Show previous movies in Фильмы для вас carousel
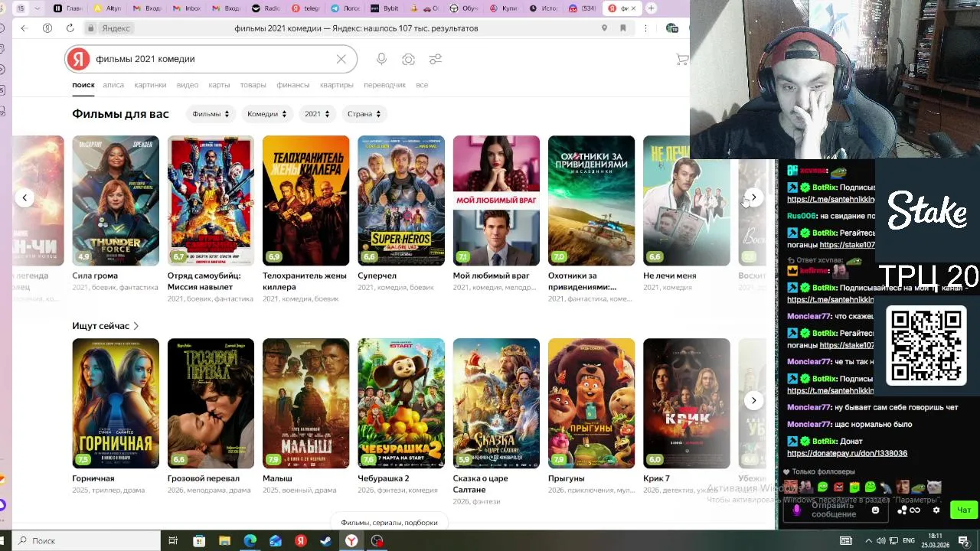Viewport: 980px width, 551px height. [24, 197]
